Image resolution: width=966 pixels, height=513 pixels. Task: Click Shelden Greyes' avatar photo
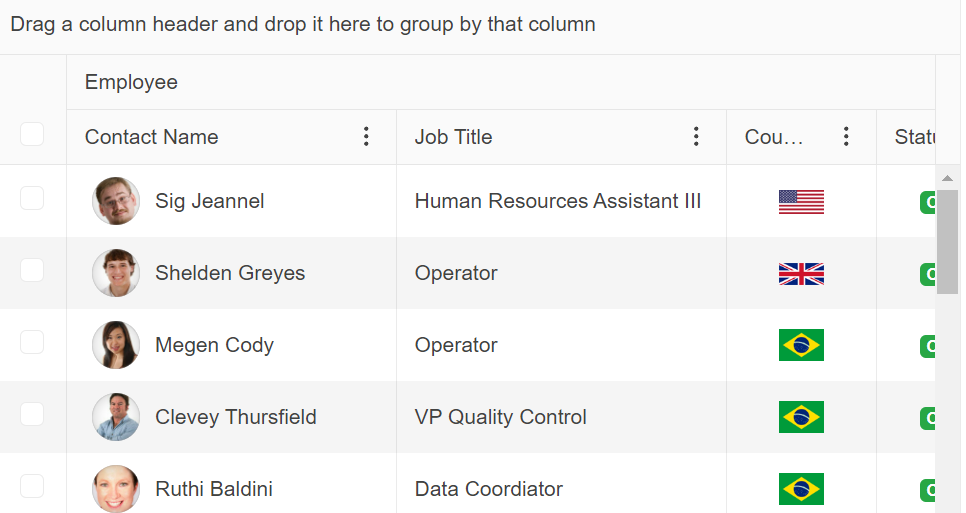point(116,273)
